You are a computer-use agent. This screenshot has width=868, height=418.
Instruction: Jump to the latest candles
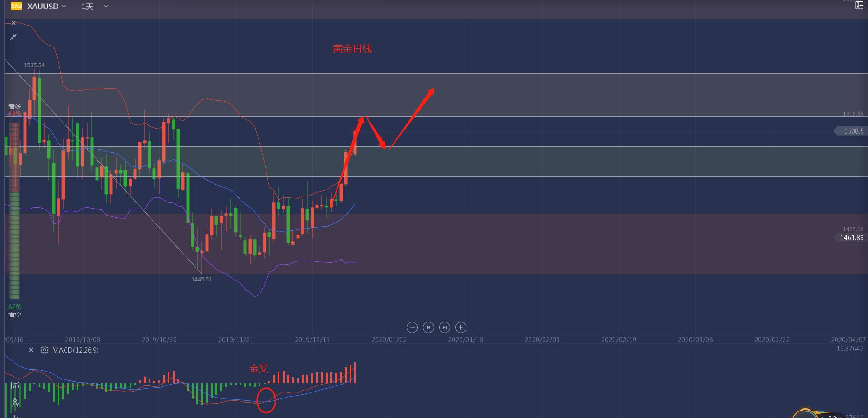pos(445,327)
